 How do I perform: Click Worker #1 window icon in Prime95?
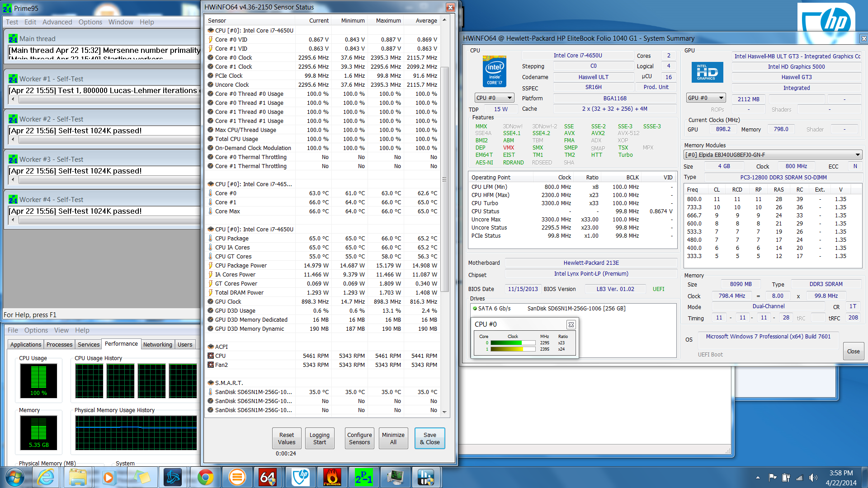click(x=13, y=79)
